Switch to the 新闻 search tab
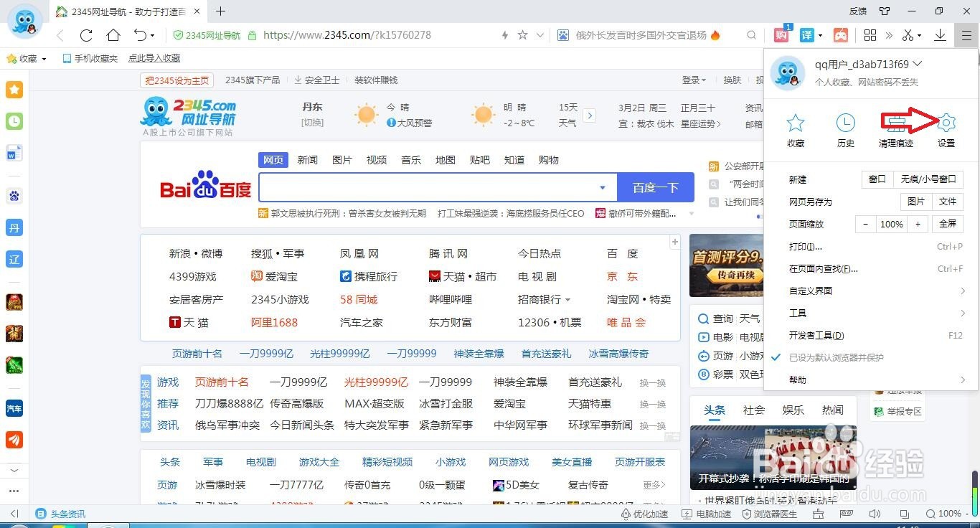The width and height of the screenshot is (980, 528). click(x=307, y=159)
